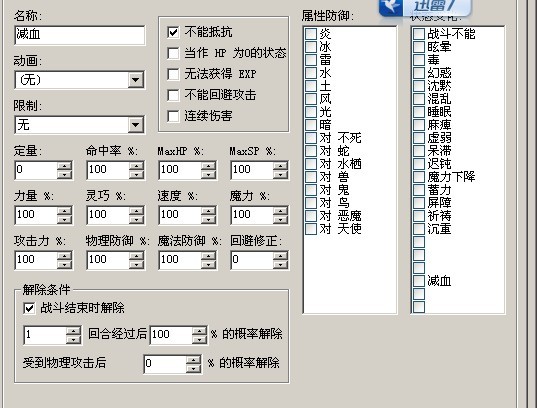Tick the 暗 element checkbox
The image size is (537, 408).
(x=311, y=125)
